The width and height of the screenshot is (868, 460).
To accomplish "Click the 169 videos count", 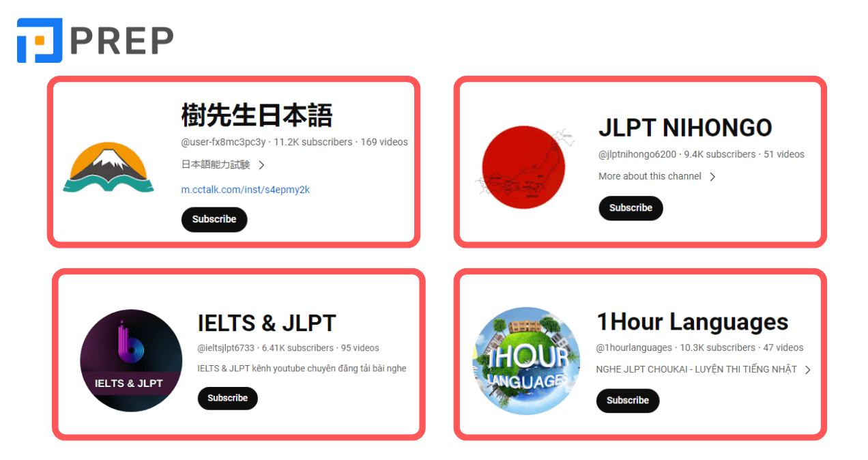I will [384, 142].
